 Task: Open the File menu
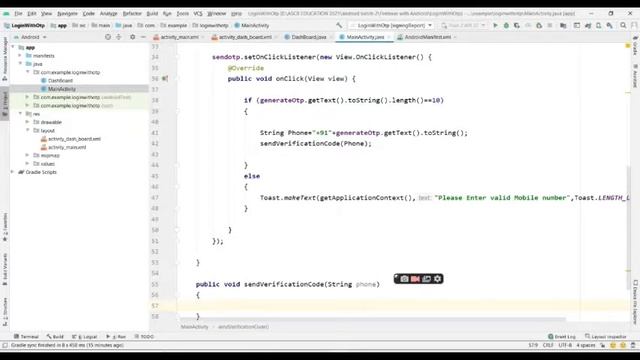click(x=18, y=13)
